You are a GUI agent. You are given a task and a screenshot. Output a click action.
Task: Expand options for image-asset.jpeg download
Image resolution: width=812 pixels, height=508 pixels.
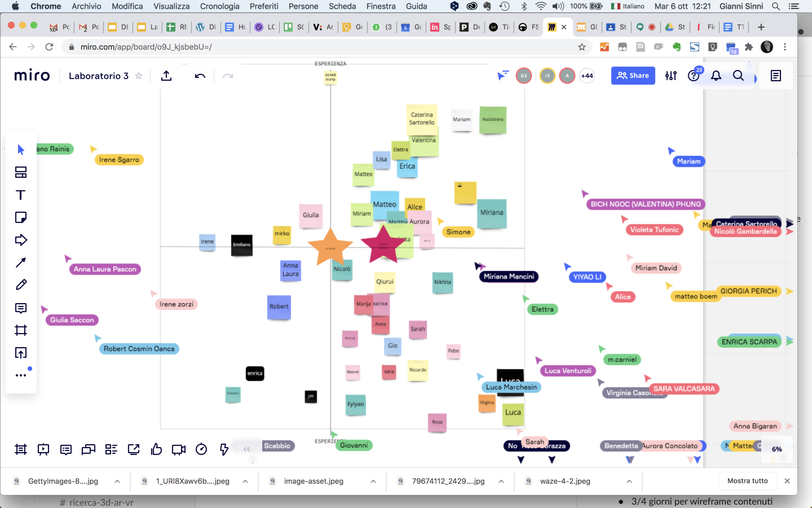tap(373, 481)
